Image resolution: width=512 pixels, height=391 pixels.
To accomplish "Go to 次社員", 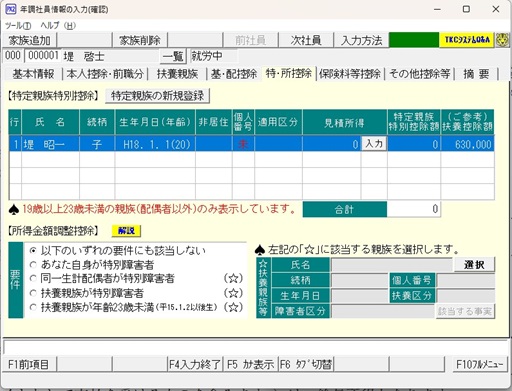I will (306, 40).
